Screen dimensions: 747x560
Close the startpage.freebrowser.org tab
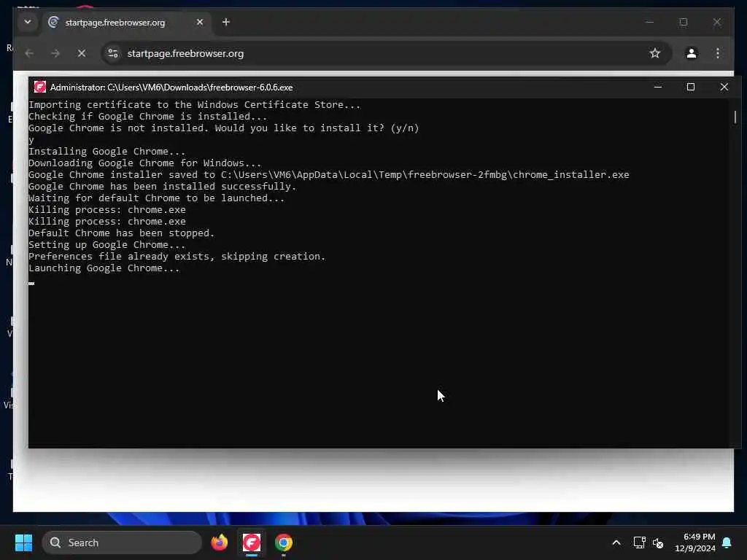pyautogui.click(x=200, y=22)
